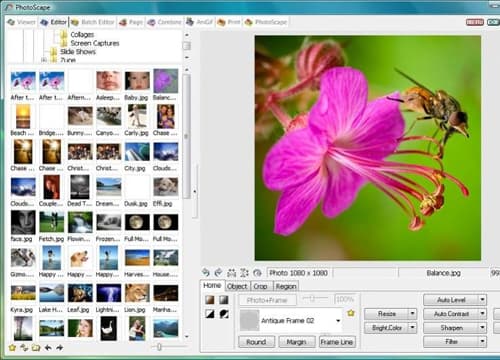
Task: Click the Resize button
Action: tap(387, 314)
